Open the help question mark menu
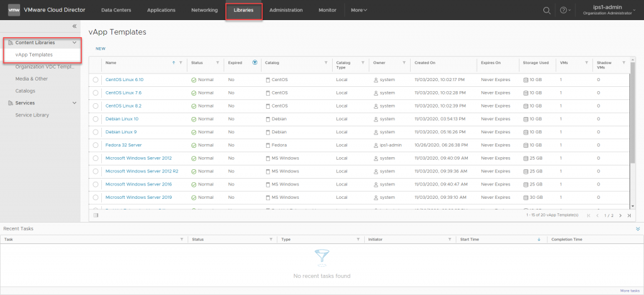Screen dimensions: 644x295 pos(563,10)
